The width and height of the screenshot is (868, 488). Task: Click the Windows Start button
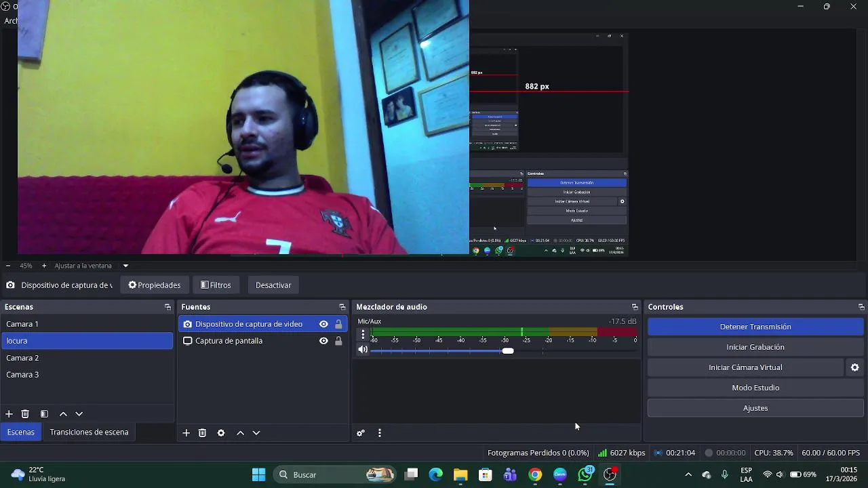click(258, 474)
